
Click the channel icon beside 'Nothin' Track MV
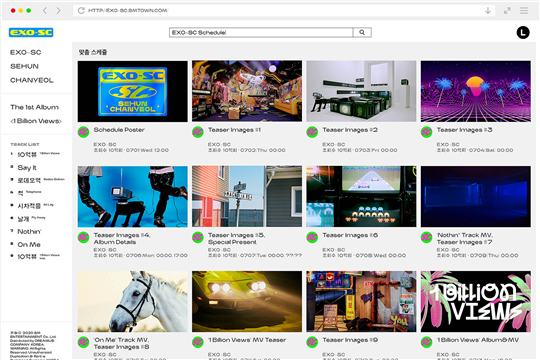pyautogui.click(x=426, y=237)
